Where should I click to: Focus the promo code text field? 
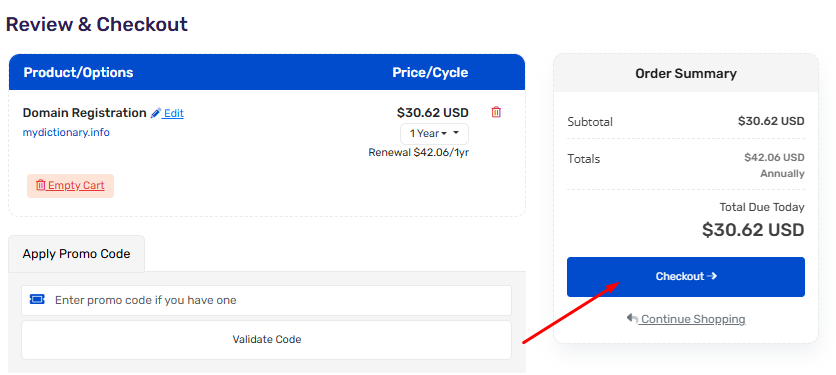point(267,300)
